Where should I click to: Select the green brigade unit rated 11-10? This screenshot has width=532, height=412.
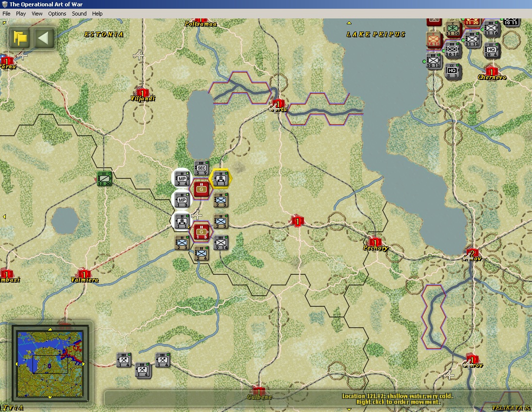pyautogui.click(x=453, y=29)
